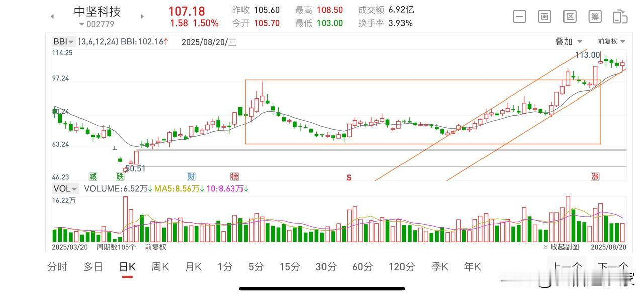
Task: Tap the 昨收 105.60 value
Action: click(x=256, y=10)
